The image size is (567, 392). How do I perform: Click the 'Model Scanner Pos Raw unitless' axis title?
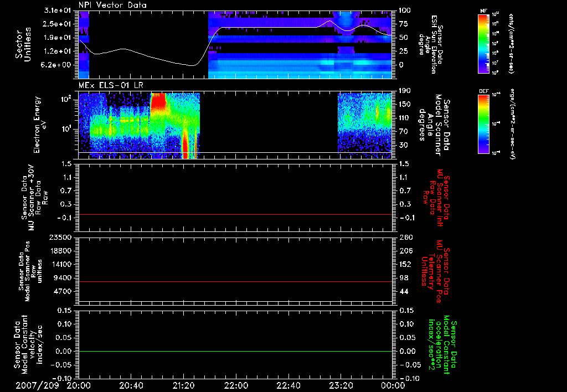coord(30,271)
